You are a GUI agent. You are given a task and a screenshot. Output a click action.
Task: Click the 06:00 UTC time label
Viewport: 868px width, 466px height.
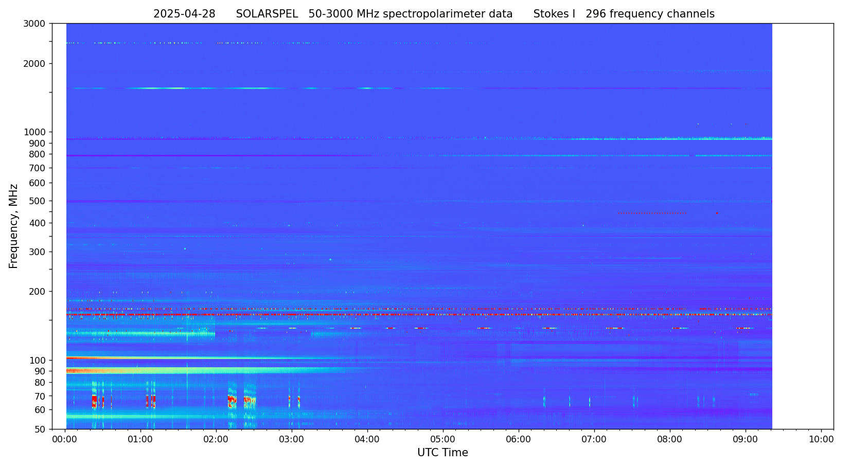point(518,440)
